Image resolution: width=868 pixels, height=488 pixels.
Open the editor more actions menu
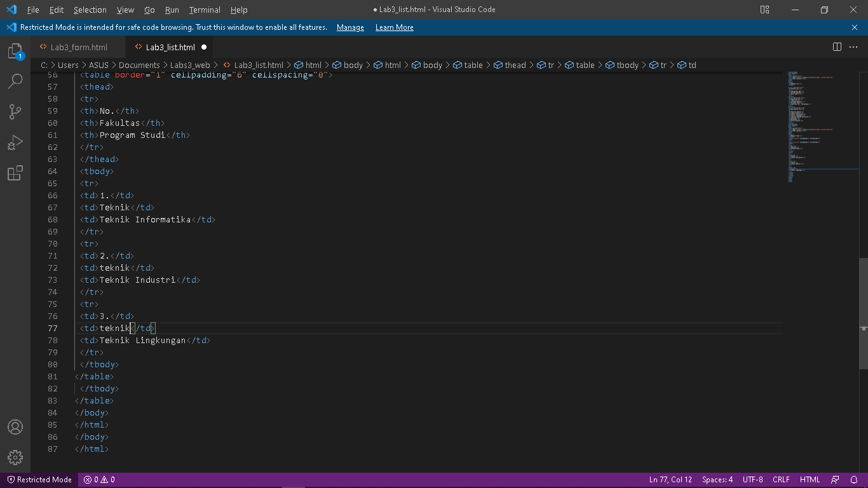[854, 46]
